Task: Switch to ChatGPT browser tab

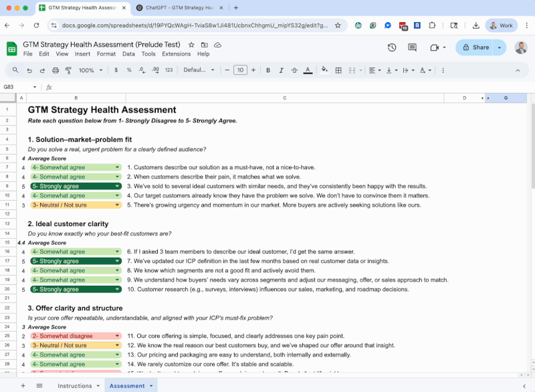Action: tap(179, 7)
